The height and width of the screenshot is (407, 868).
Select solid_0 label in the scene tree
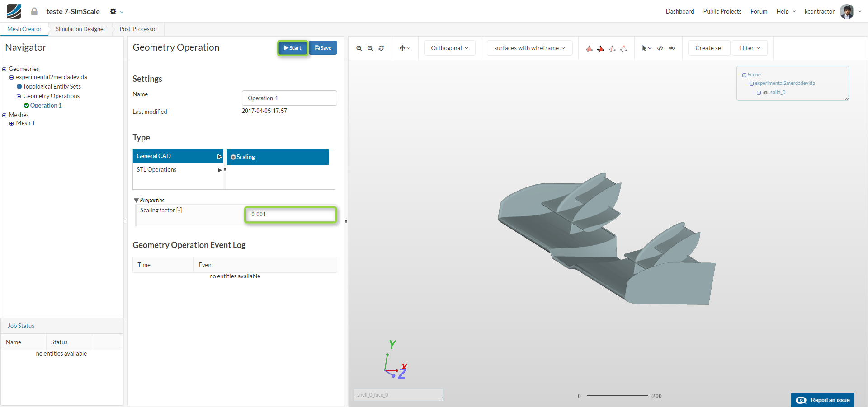(x=778, y=93)
